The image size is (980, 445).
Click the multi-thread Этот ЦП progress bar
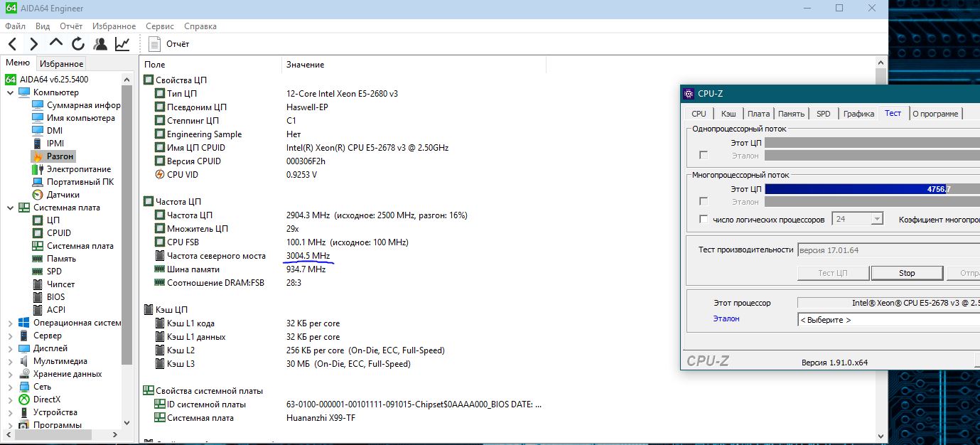pos(872,189)
